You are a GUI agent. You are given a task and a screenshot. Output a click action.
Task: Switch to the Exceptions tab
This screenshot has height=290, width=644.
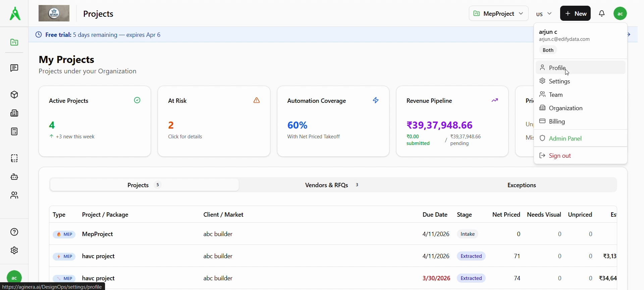[x=521, y=185]
